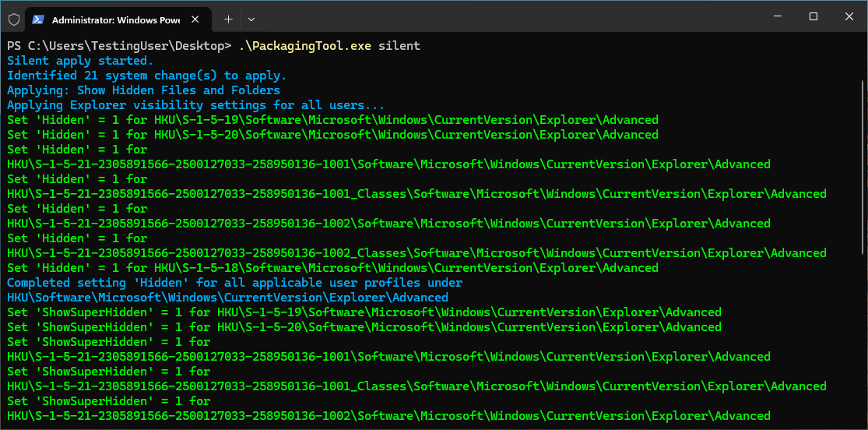Click the PowerShell icon on the tab
The height and width of the screenshot is (430, 868).
point(37,19)
